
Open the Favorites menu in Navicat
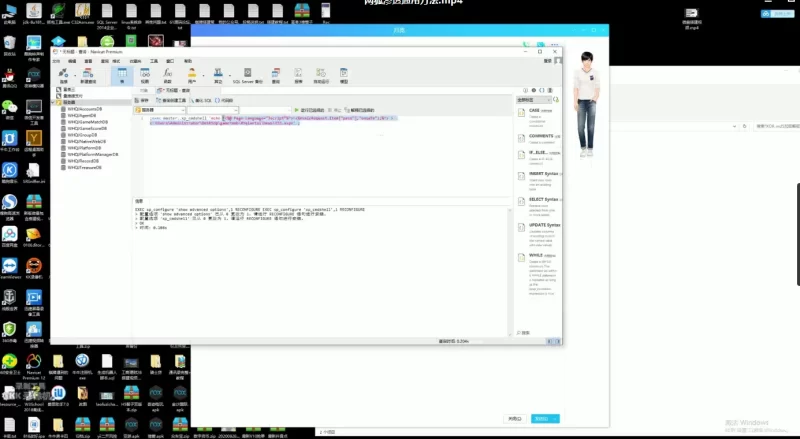point(135,61)
